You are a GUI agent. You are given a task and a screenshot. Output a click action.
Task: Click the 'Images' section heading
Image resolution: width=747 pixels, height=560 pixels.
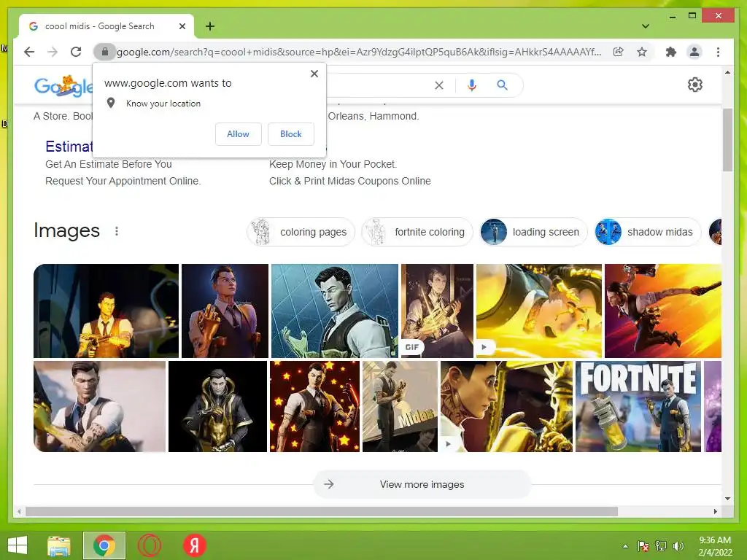pos(66,230)
